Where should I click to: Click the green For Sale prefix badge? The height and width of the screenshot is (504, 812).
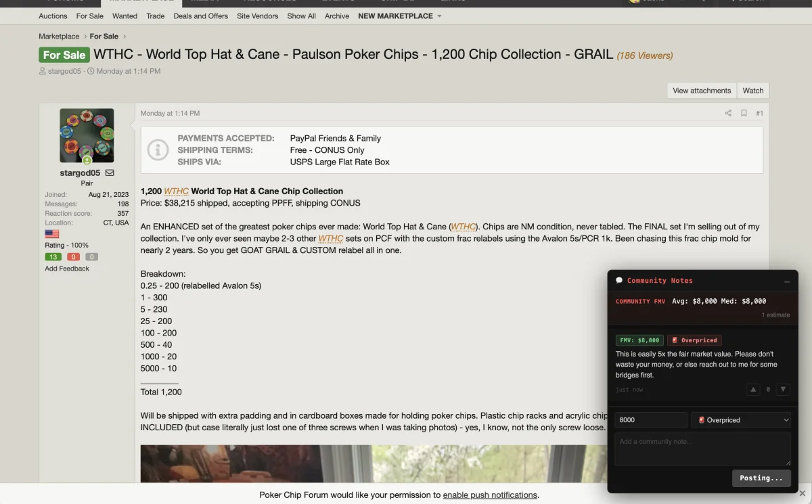(64, 55)
